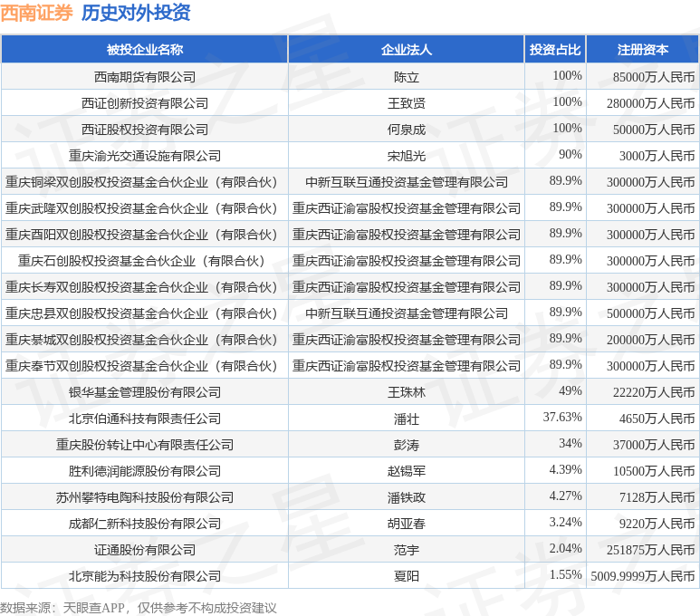Click the 3.24% investment ratio value
Viewport: 700px width, 616px height.
click(x=566, y=522)
